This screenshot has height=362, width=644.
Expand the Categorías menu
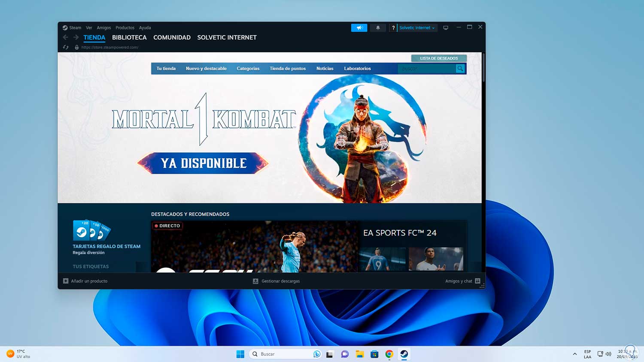coord(248,69)
